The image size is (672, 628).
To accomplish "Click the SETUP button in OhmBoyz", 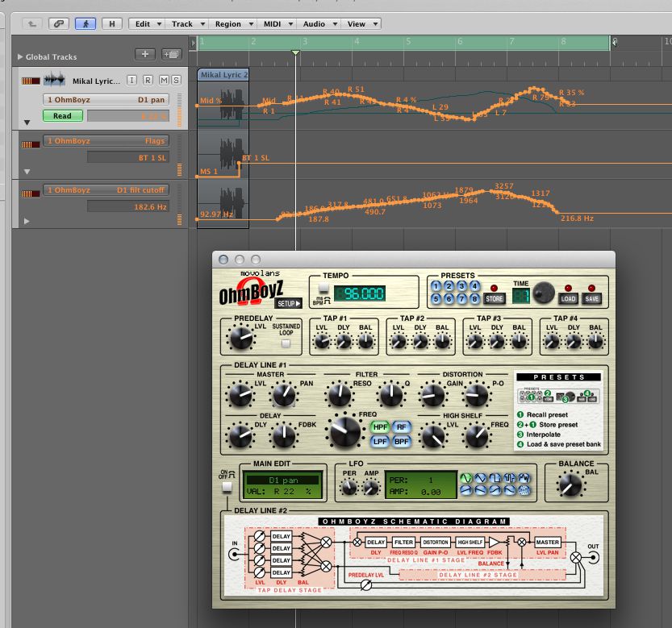I will pyautogui.click(x=288, y=303).
